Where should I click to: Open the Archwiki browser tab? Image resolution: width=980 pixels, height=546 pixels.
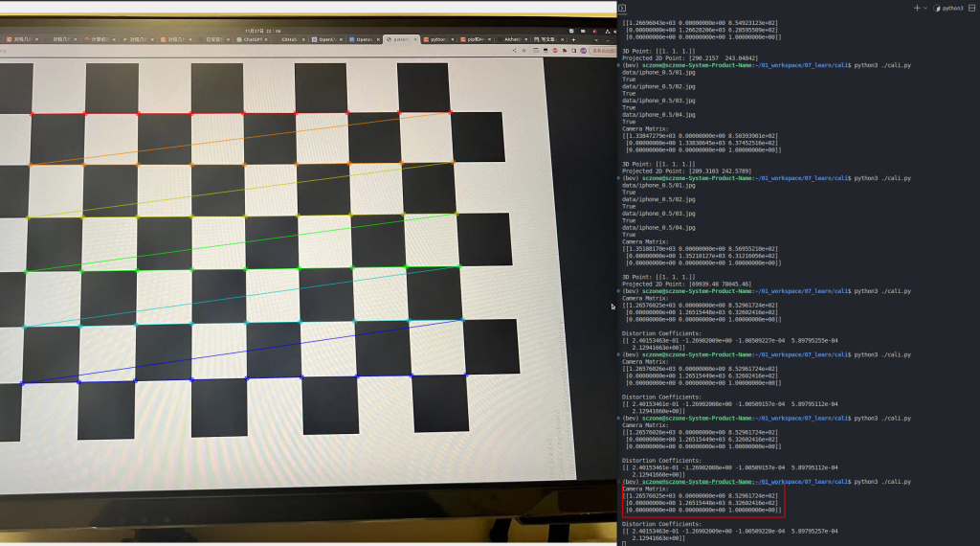(512, 40)
